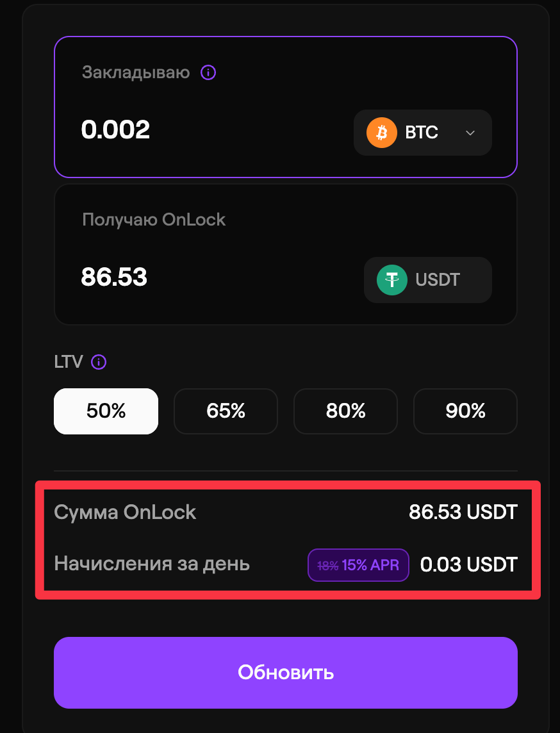Select the 65% LTV option
Image resolution: width=560 pixels, height=733 pixels.
[226, 411]
